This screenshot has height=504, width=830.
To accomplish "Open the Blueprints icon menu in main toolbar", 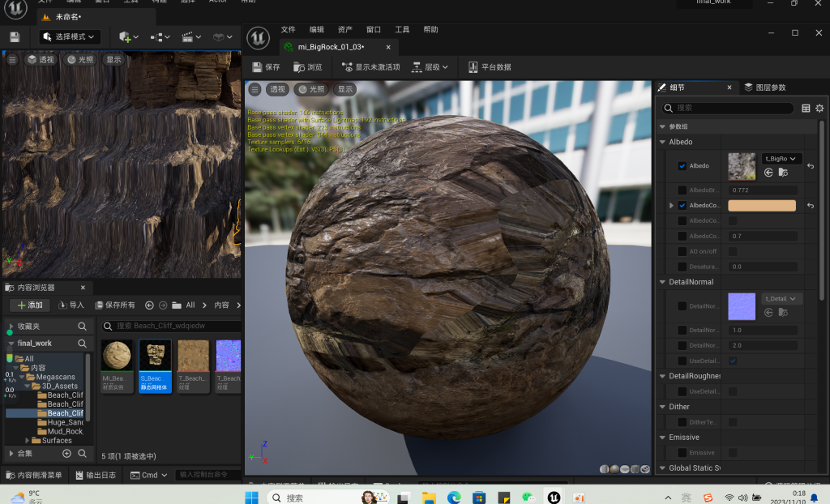I will click(156, 37).
